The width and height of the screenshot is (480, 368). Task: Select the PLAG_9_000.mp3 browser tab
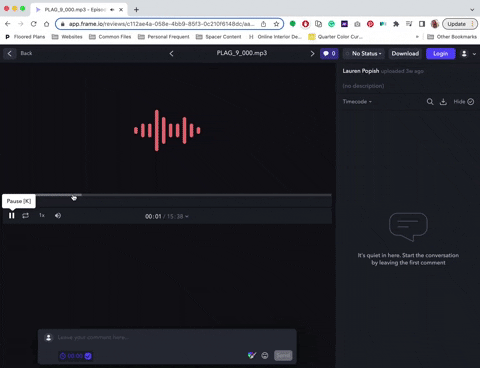pos(79,10)
